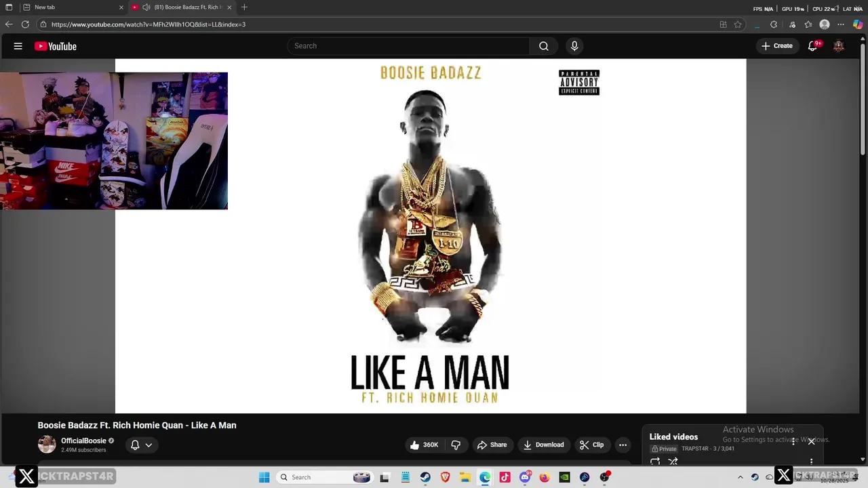Create a clip with the Clip button
The image size is (868, 488).
pyautogui.click(x=592, y=445)
